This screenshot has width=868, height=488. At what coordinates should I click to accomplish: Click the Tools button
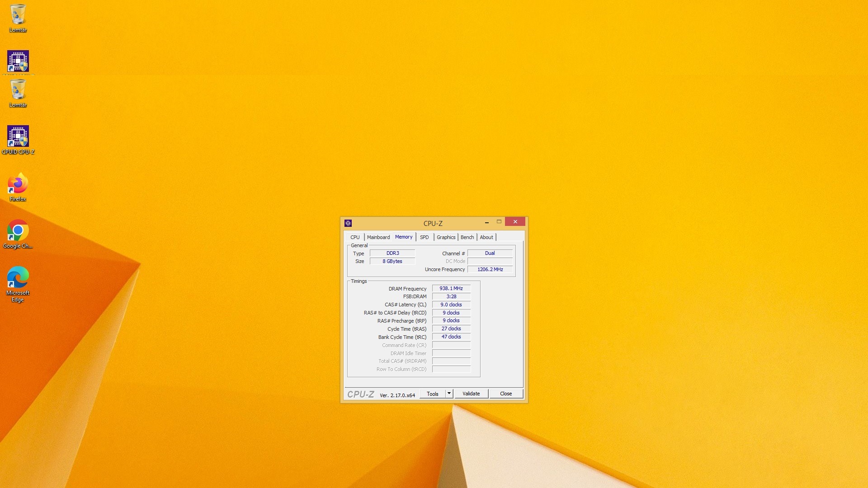pos(432,394)
